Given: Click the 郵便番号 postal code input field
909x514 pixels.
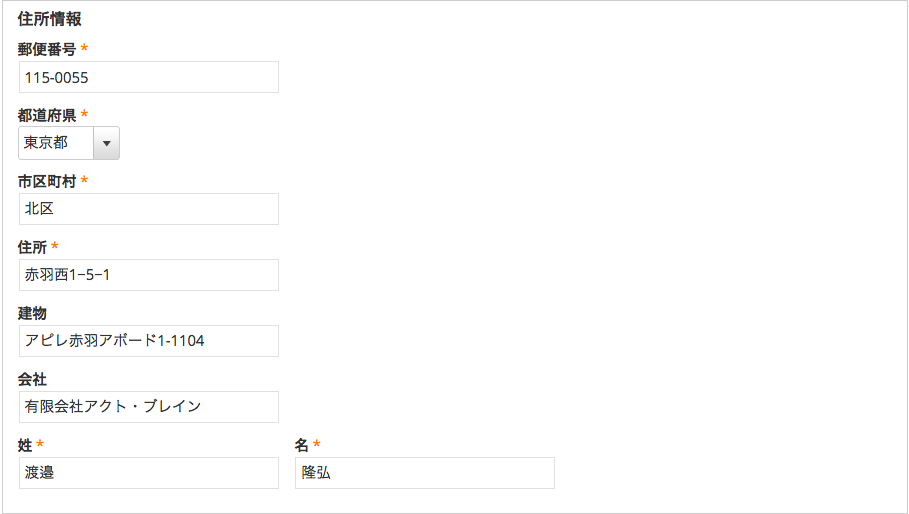Looking at the screenshot, I should [x=148, y=77].
